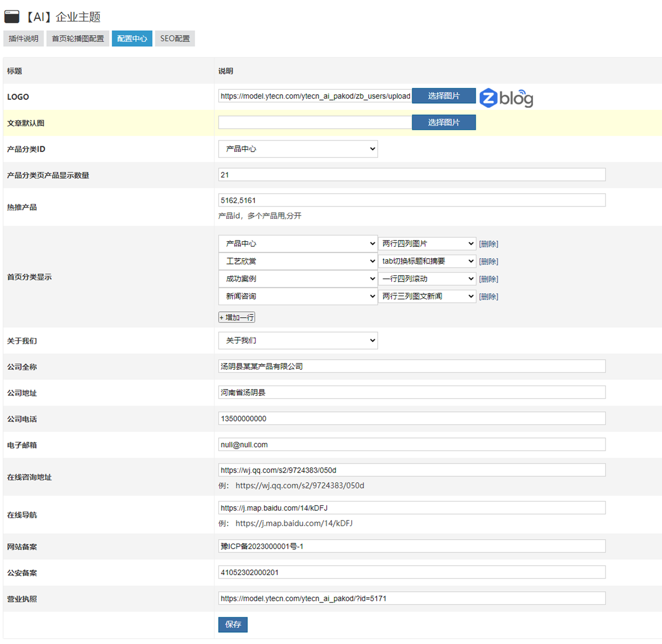The image size is (662, 644).
Task: Click 选择图片 button for 文章默认图
Action: [443, 122]
